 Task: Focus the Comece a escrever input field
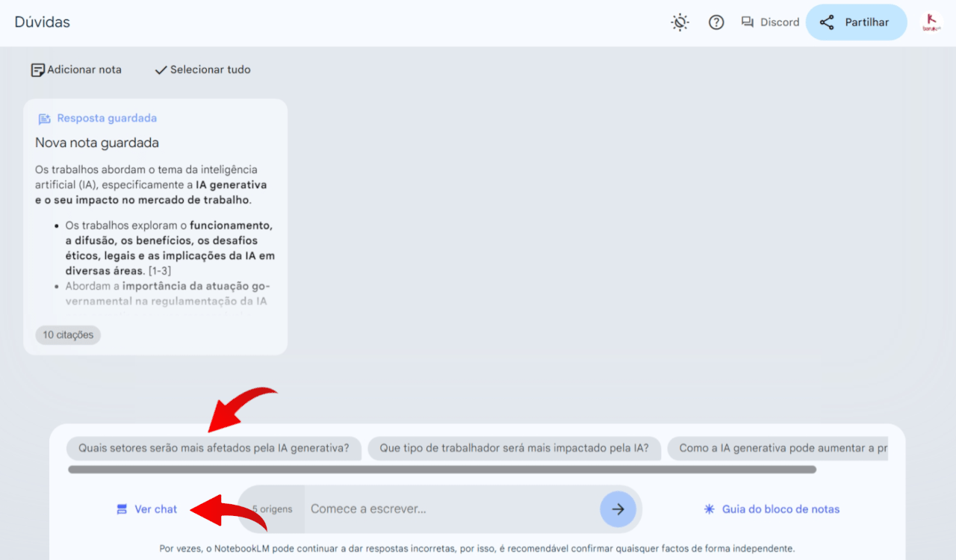pyautogui.click(x=452, y=509)
